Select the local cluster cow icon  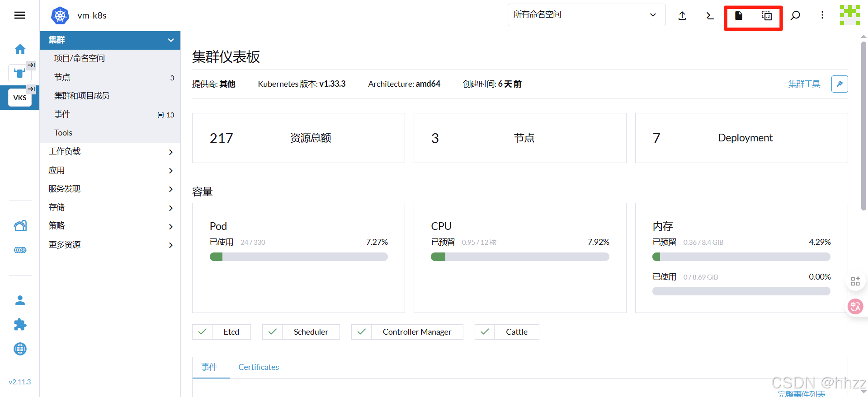(20, 73)
